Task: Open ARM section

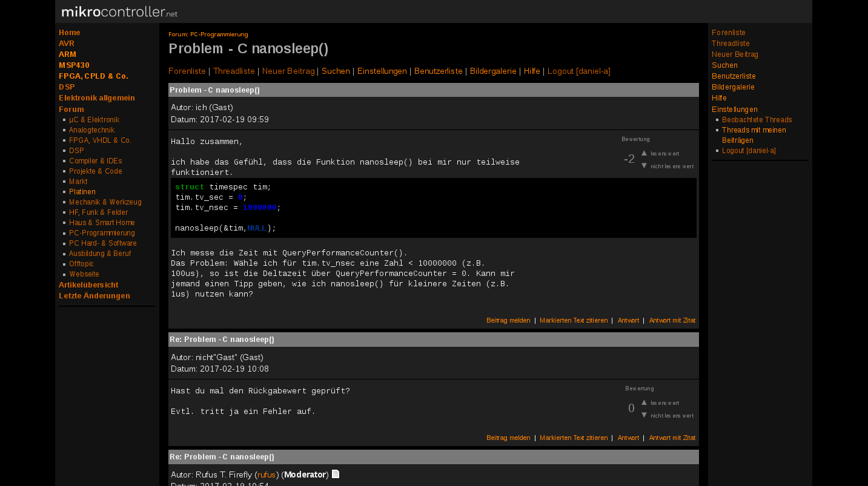Action: click(x=67, y=54)
